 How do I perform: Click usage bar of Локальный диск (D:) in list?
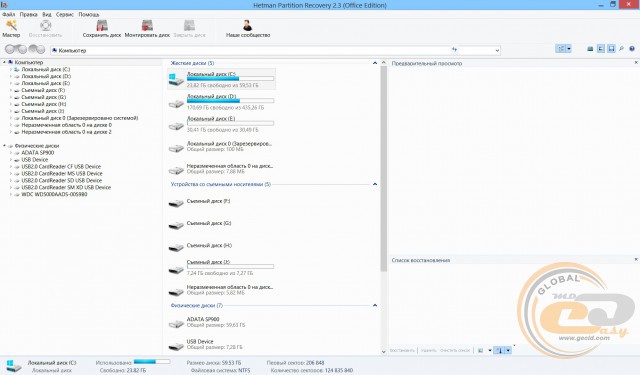[230, 100]
